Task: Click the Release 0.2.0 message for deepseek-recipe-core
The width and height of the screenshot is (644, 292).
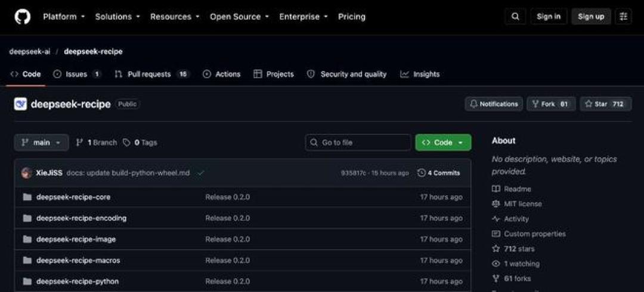Action: (x=228, y=197)
